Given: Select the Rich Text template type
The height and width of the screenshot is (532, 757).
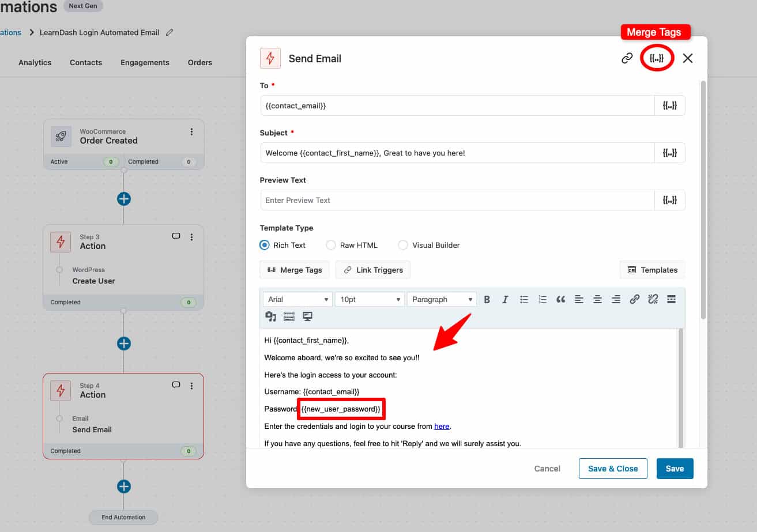Looking at the screenshot, I should (264, 245).
